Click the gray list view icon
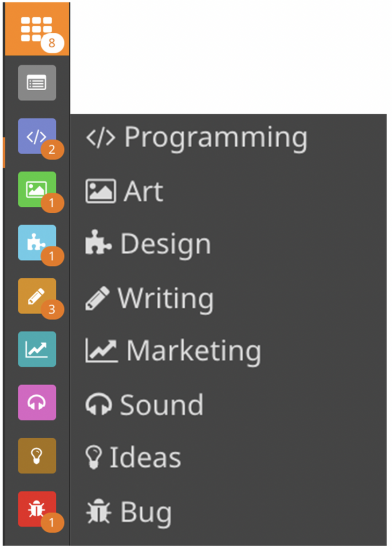Viewport: 392px width, 550px height. coord(37,83)
